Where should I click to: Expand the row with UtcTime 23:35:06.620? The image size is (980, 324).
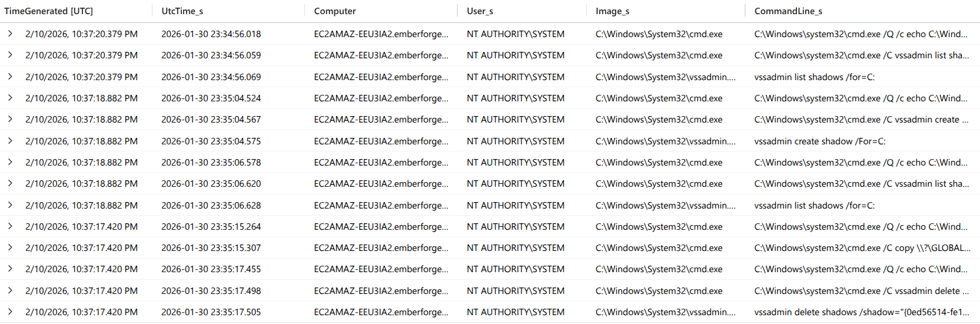pos(10,183)
